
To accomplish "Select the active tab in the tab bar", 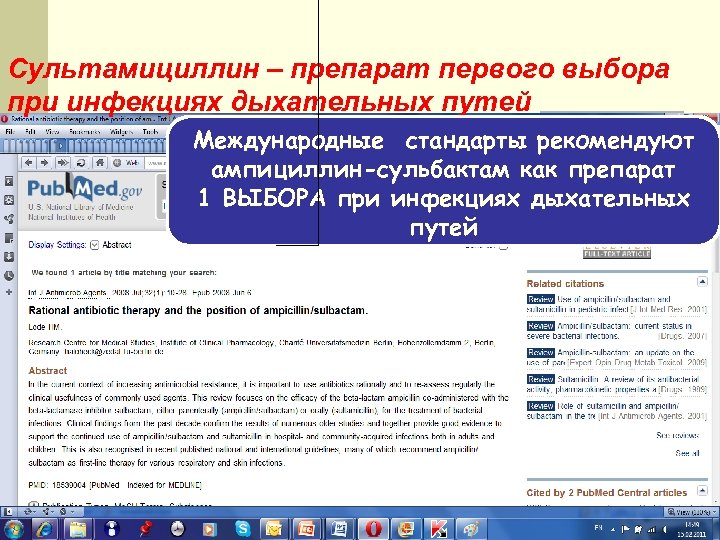I will pos(60,146).
